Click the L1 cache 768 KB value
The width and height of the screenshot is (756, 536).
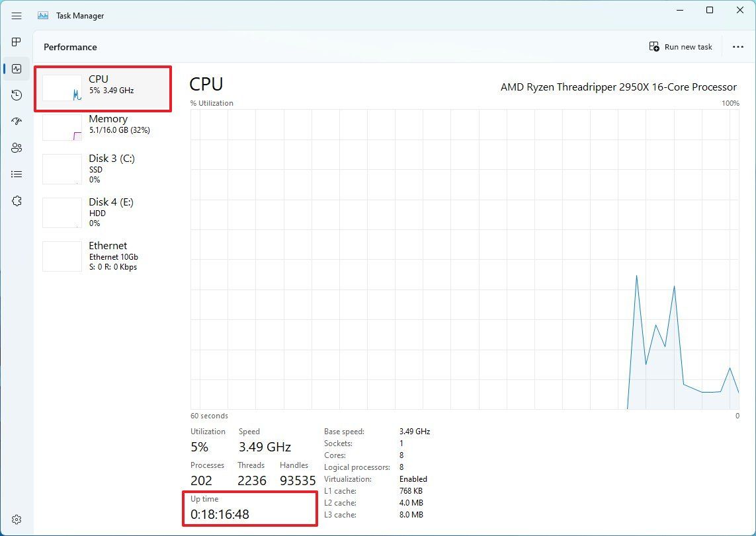(411, 491)
